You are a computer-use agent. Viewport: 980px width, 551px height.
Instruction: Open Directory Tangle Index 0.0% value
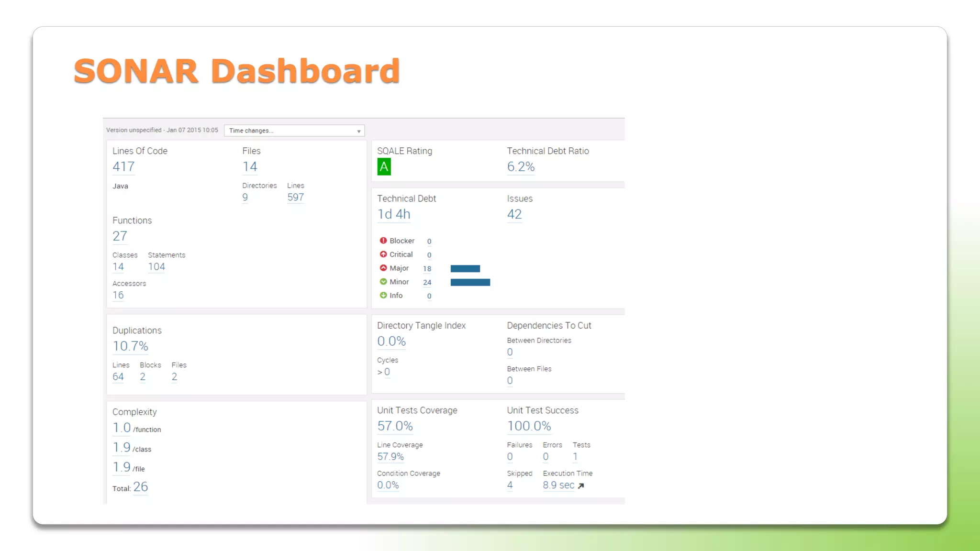[x=391, y=341]
